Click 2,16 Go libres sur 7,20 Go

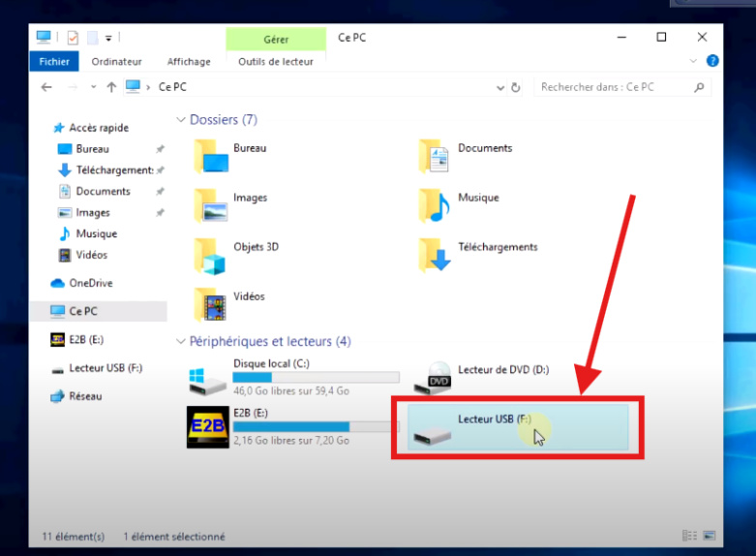click(x=291, y=441)
